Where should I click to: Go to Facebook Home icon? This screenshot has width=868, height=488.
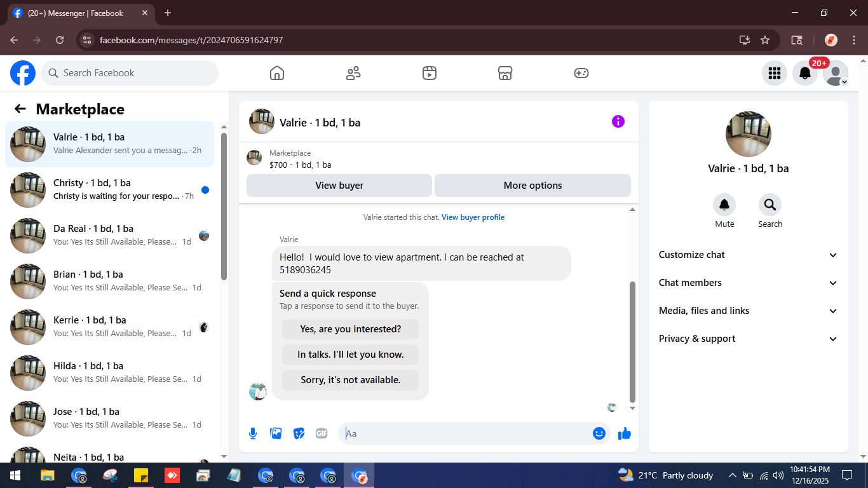[277, 73]
